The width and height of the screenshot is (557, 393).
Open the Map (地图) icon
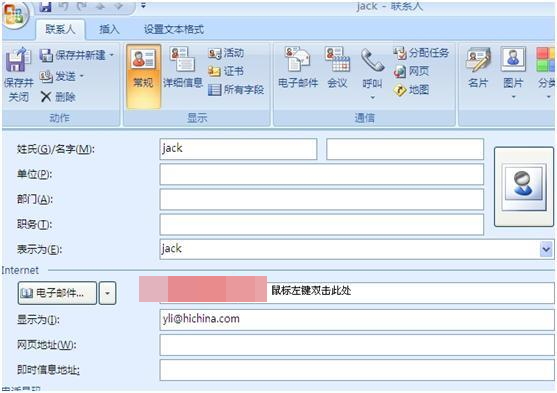point(400,90)
